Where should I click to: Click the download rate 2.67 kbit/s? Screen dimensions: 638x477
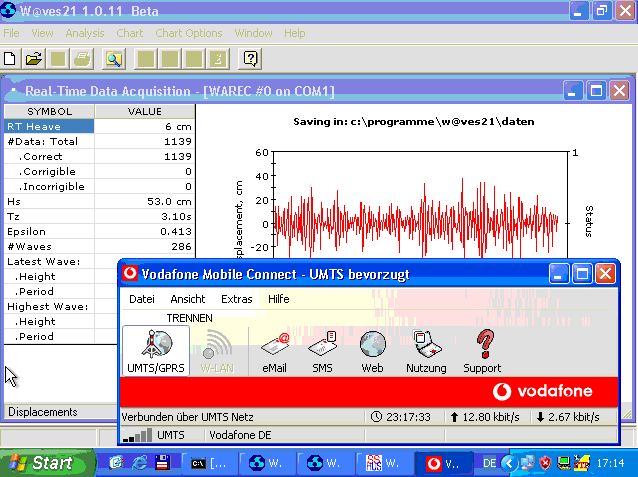568,417
